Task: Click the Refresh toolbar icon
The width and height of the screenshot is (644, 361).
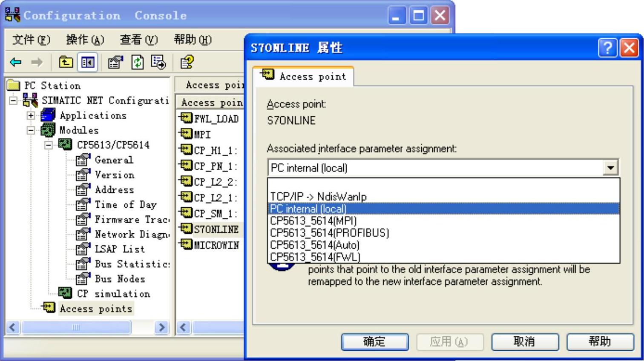Action: (x=137, y=63)
